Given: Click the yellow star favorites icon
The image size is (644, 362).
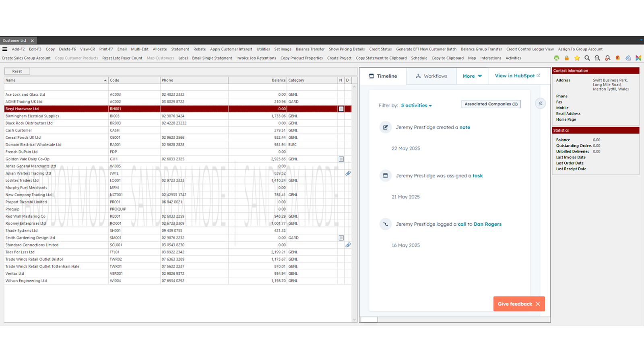Looking at the screenshot, I should click(x=577, y=58).
